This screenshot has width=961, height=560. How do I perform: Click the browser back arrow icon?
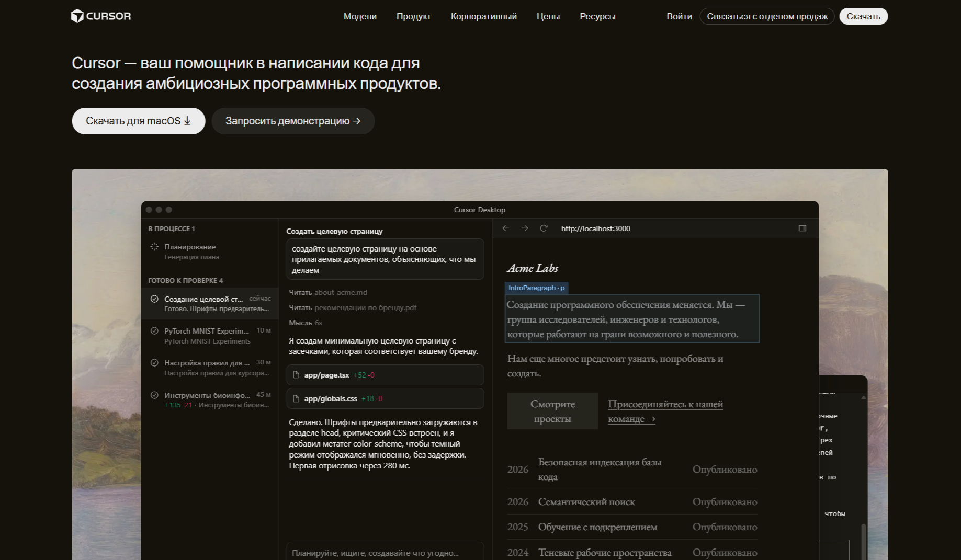[x=506, y=228]
